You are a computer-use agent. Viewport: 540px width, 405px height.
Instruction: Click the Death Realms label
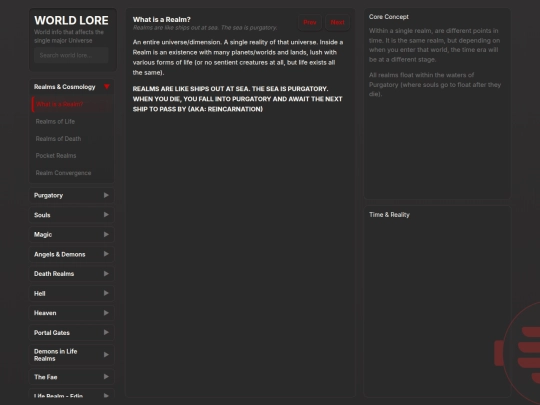54,274
